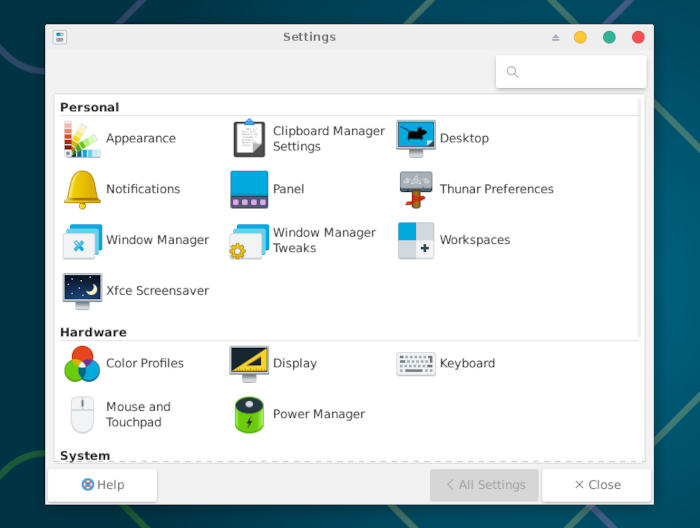
Task: Open the Appearance color-swatch icon
Action: (82, 139)
